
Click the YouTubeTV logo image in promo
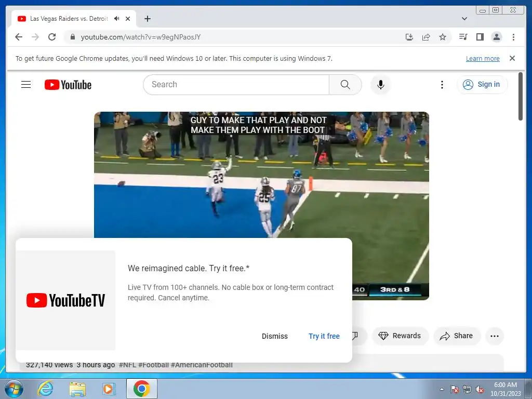coord(65,300)
